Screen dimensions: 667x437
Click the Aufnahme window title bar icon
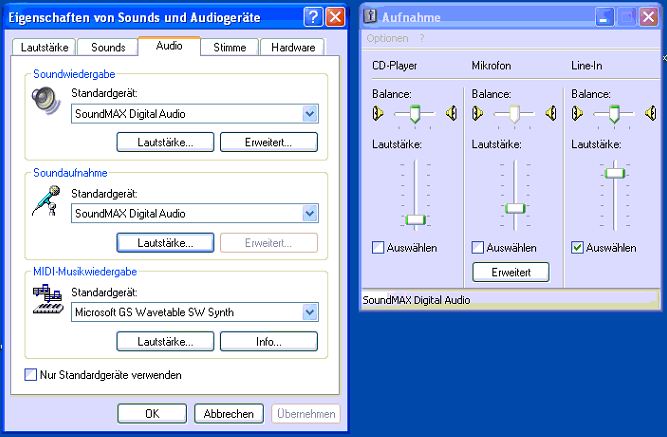tap(371, 17)
